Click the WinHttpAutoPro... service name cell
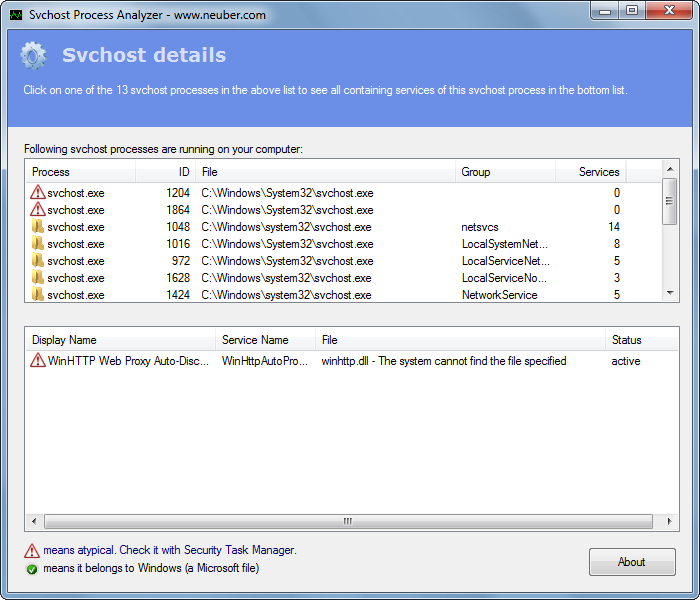Screen dimensions: 700x600 (265, 361)
